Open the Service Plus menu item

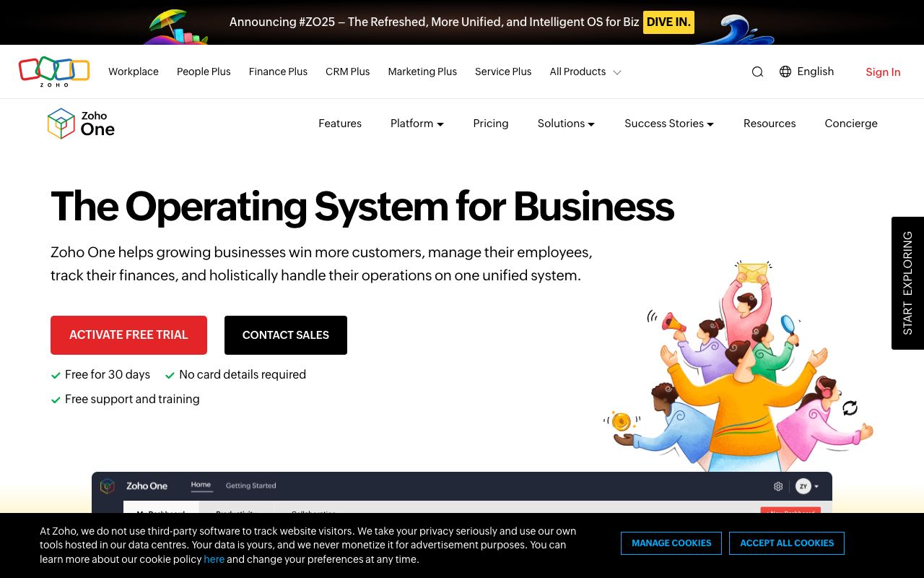503,72
